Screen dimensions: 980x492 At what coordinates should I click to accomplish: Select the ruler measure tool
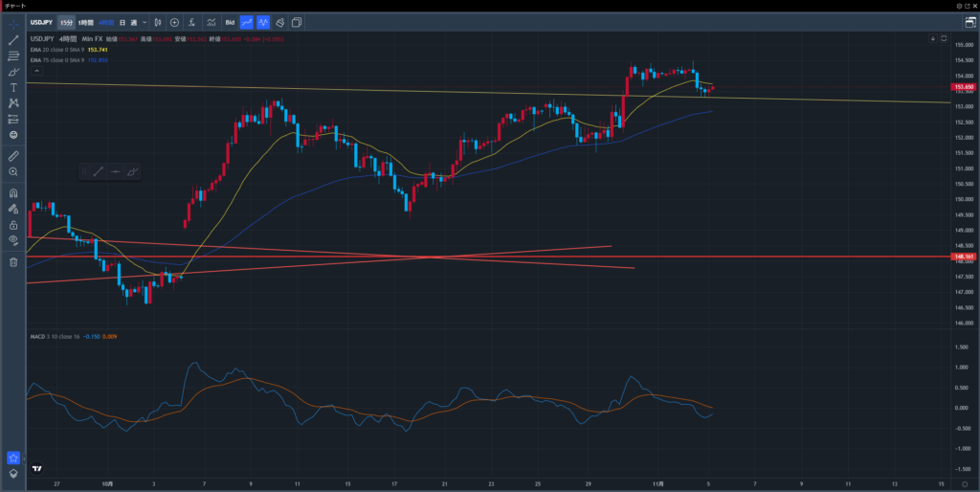pyautogui.click(x=13, y=154)
